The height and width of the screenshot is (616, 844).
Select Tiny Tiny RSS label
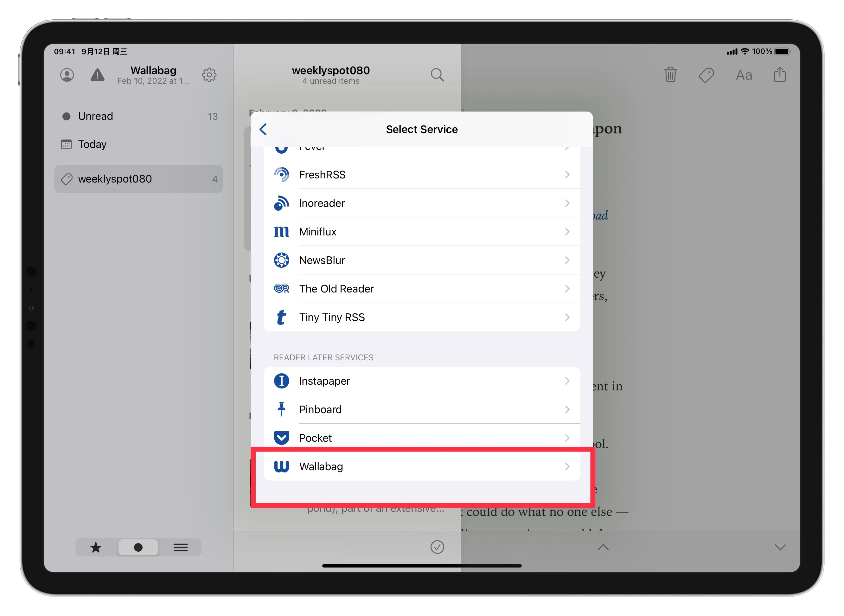point(332,317)
